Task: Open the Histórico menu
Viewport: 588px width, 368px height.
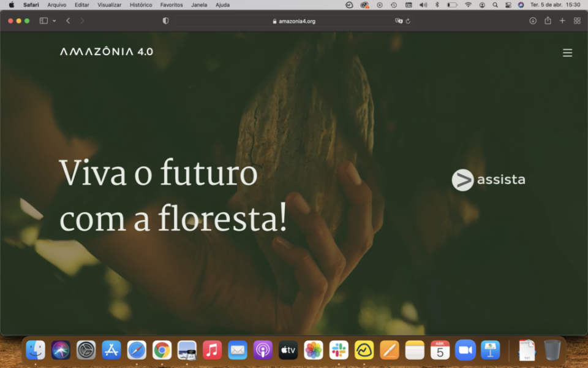Action: click(x=141, y=5)
